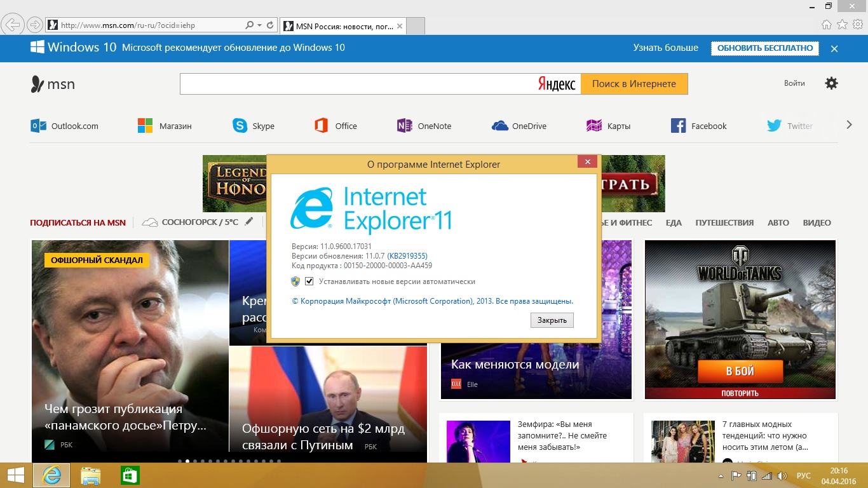Open Favorites star icon

tap(842, 25)
